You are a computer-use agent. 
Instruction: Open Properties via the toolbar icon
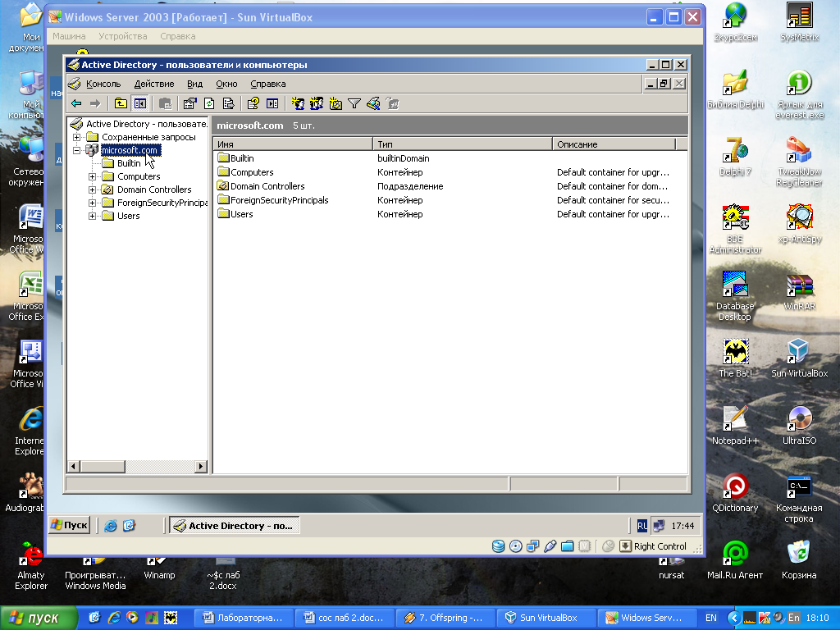(189, 104)
